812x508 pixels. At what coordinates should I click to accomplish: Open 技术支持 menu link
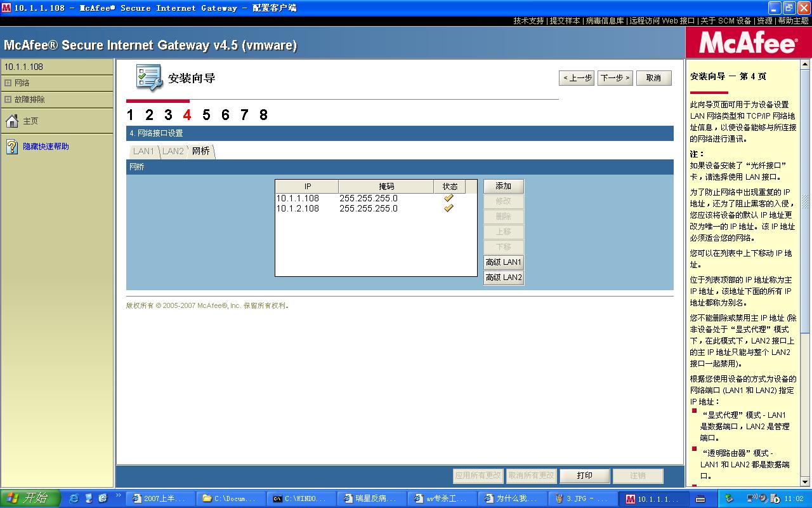528,21
